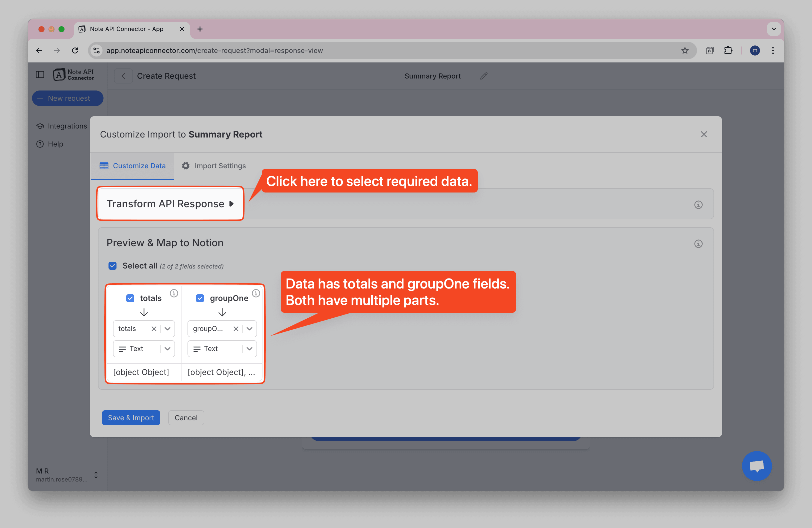The width and height of the screenshot is (812, 528).
Task: Clear the totals mapping with X icon
Action: point(154,328)
